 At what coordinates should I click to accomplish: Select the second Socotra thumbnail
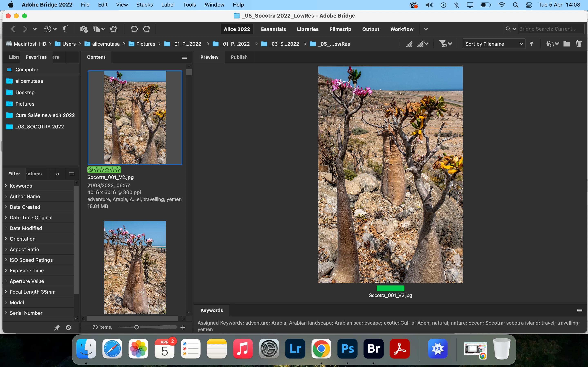tap(135, 267)
